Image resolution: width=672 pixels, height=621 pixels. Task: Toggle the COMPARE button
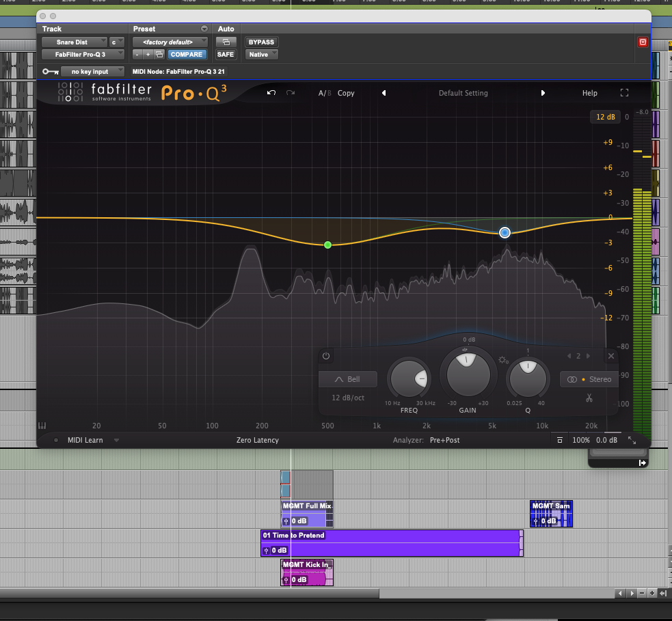pyautogui.click(x=187, y=55)
